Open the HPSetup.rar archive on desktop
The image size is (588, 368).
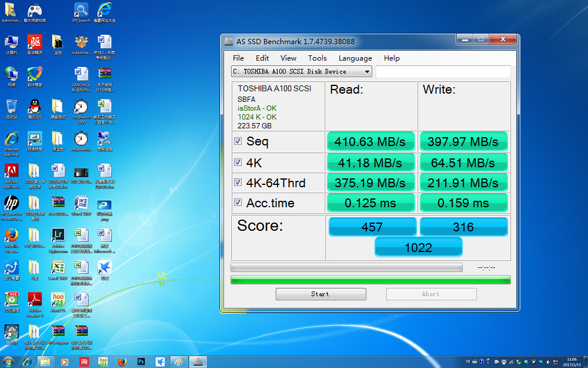tap(58, 334)
